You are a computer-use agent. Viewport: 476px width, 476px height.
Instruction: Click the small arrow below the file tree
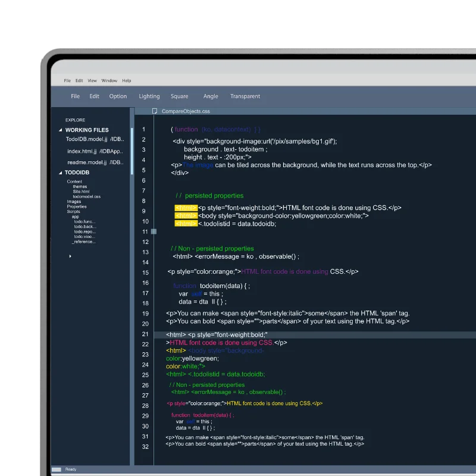tap(70, 256)
